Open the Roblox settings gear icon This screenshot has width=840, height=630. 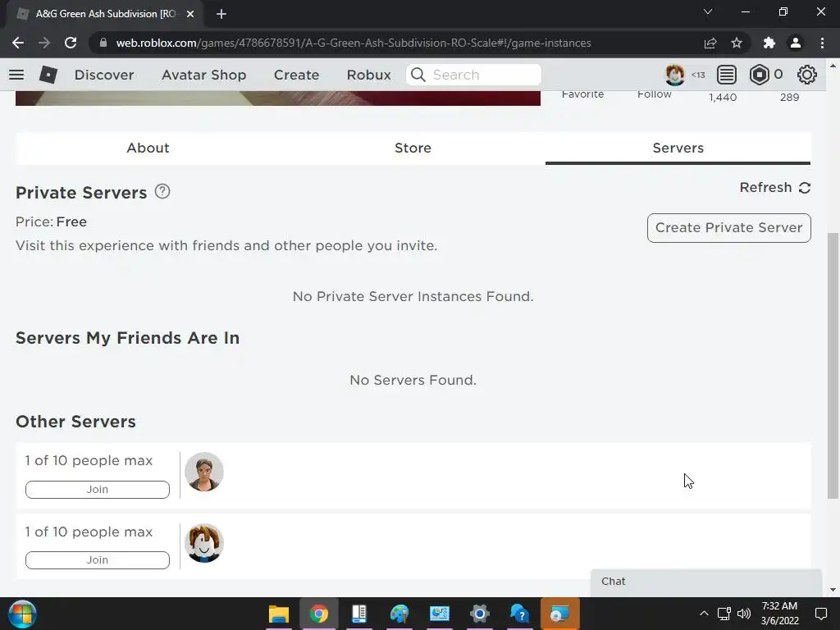coord(807,75)
